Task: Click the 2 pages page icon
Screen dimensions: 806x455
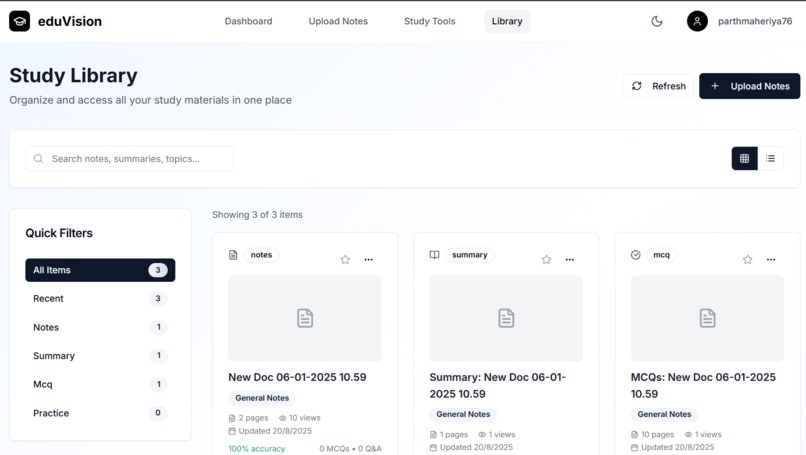Action: [x=232, y=418]
